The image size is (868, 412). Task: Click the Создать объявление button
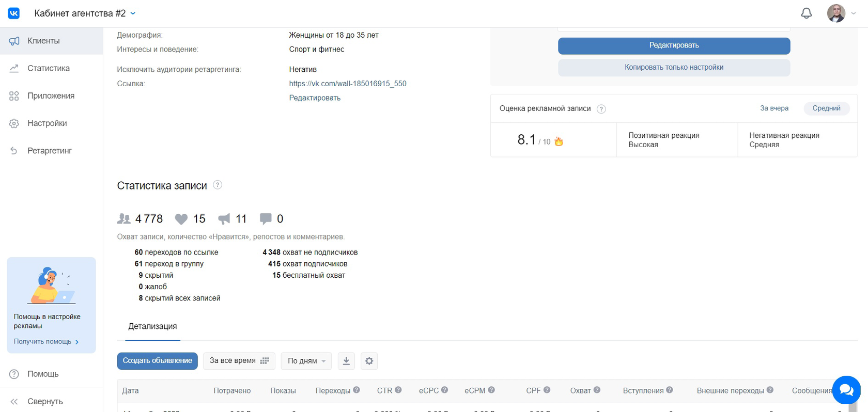point(157,361)
